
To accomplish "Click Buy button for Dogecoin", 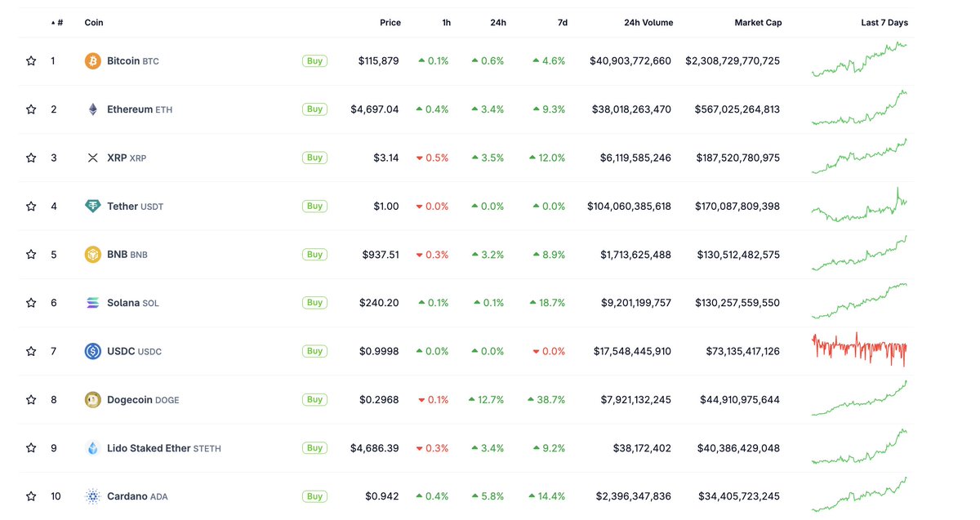I will coord(314,400).
